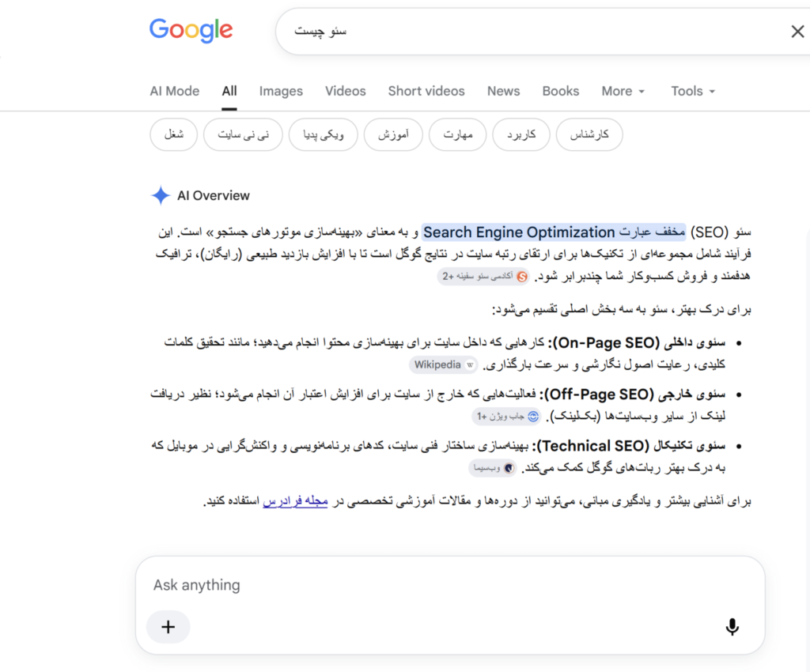810x672 pixels.
Task: Open the Images tab
Action: point(281,92)
